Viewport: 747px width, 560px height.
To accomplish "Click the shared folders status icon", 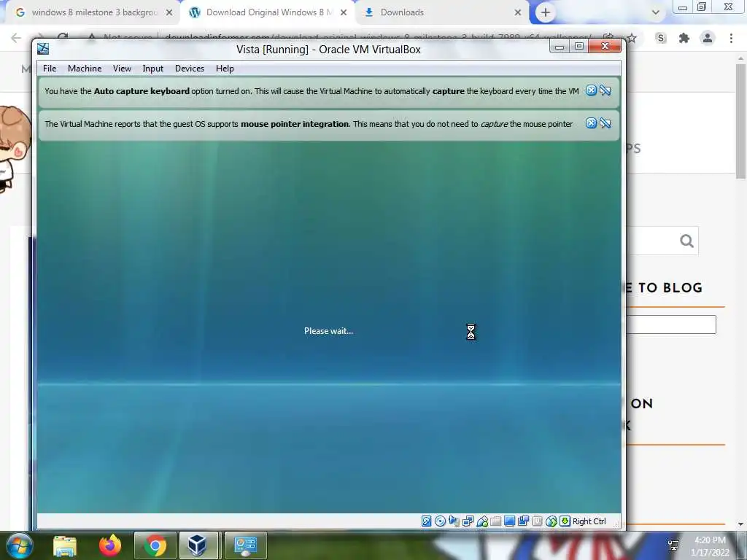I will (495, 521).
